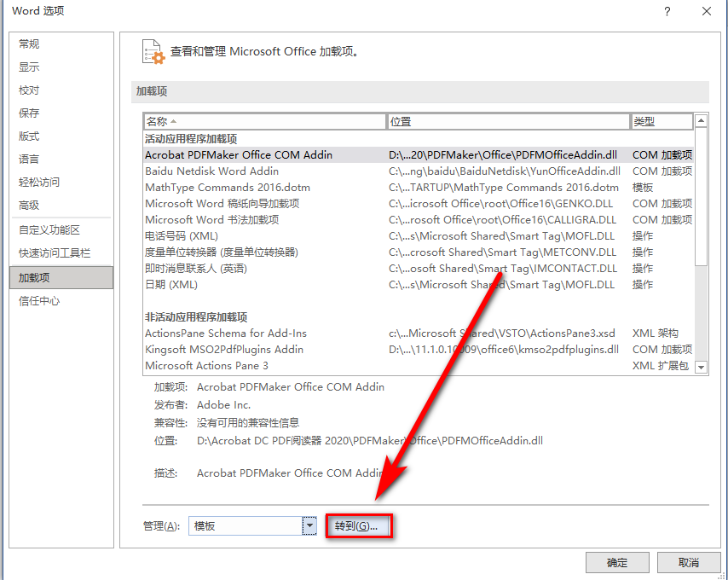Click the CALLIGRA.DLL location path
The width and height of the screenshot is (728, 580).
(502, 220)
